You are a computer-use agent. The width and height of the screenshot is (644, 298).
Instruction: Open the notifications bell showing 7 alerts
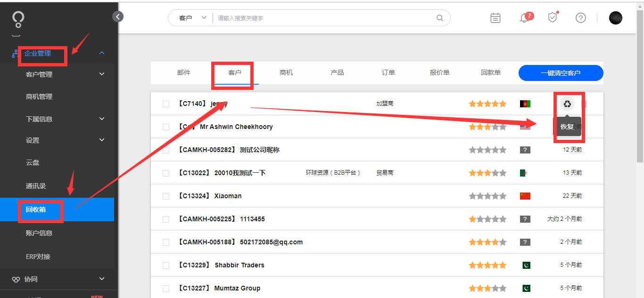pyautogui.click(x=524, y=18)
